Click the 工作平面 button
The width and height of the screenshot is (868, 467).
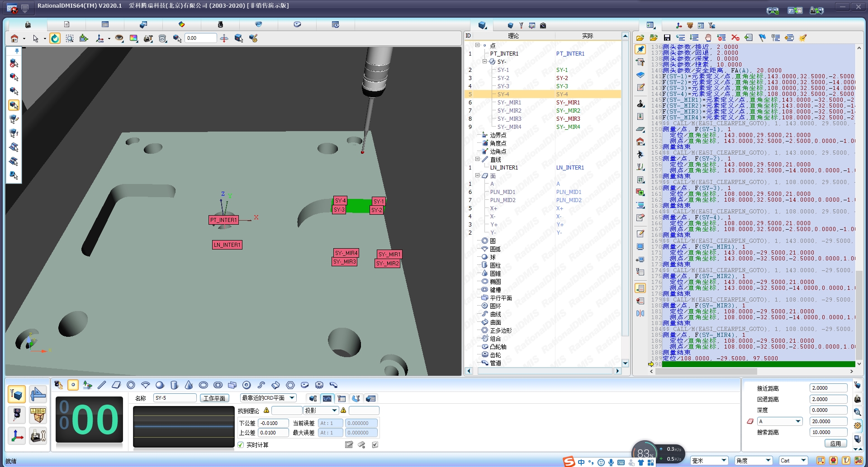coord(214,398)
